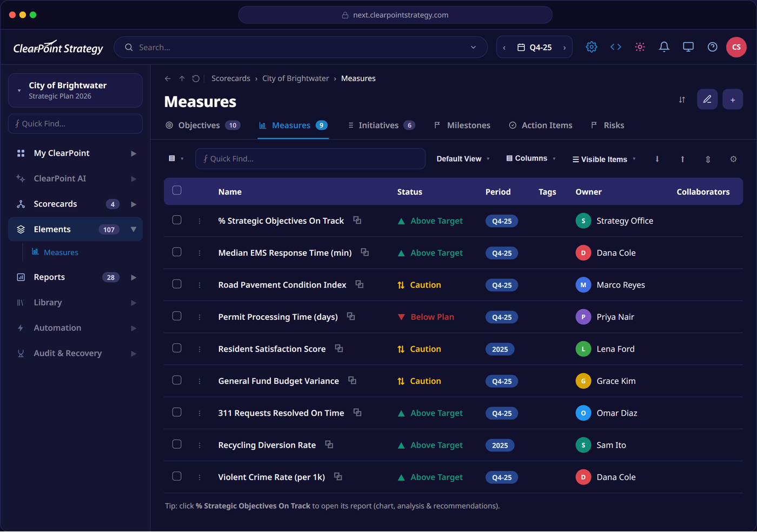Check the Median EMS Response Time row

177,252
